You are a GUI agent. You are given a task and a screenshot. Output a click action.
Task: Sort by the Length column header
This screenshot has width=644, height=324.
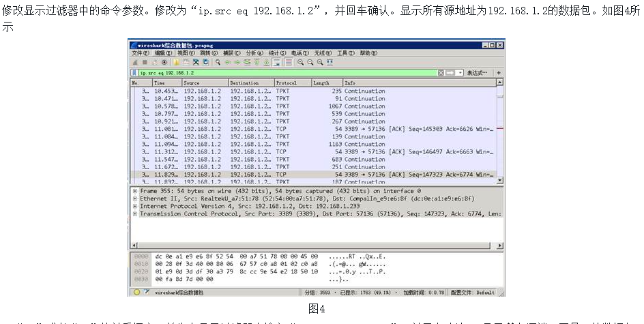[x=327, y=83]
